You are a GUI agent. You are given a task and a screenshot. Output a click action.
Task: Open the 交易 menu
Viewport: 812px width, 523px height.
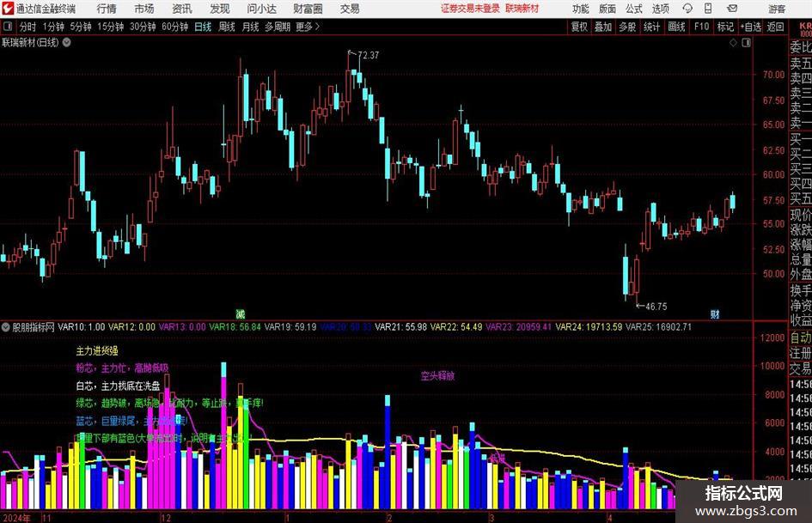[x=350, y=9]
